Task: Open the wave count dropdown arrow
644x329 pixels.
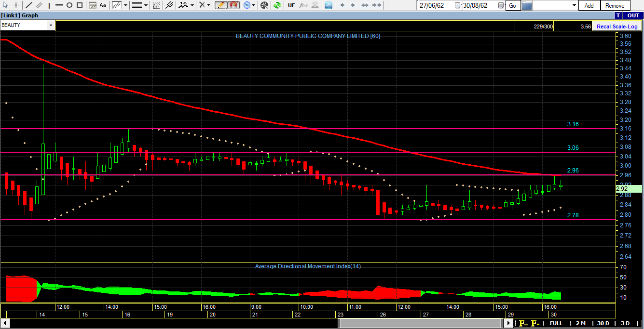Action: pos(192,5)
